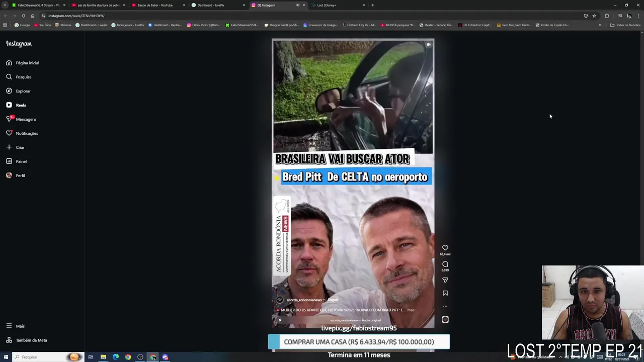Screen dimensions: 644x362
Task: Save the reel with bookmark icon
Action: tap(445, 293)
